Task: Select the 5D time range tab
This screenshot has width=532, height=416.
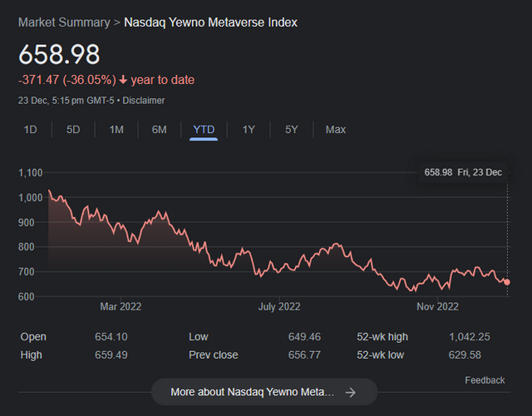Action: pyautogui.click(x=73, y=130)
